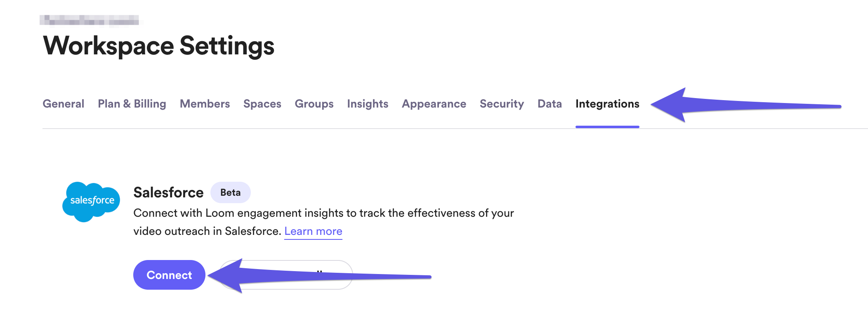Go to the Members tab
The width and height of the screenshot is (868, 314).
(205, 104)
